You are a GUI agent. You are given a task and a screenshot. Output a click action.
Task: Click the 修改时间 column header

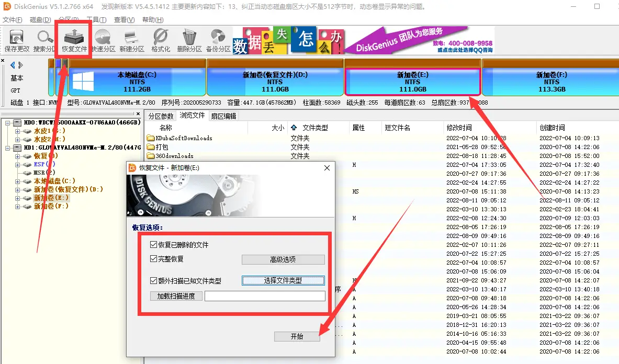[489, 128]
